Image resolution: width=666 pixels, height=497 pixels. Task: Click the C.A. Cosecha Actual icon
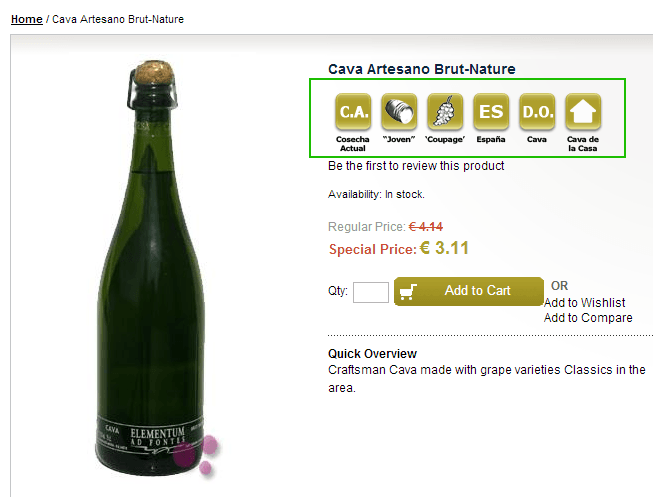pos(353,112)
